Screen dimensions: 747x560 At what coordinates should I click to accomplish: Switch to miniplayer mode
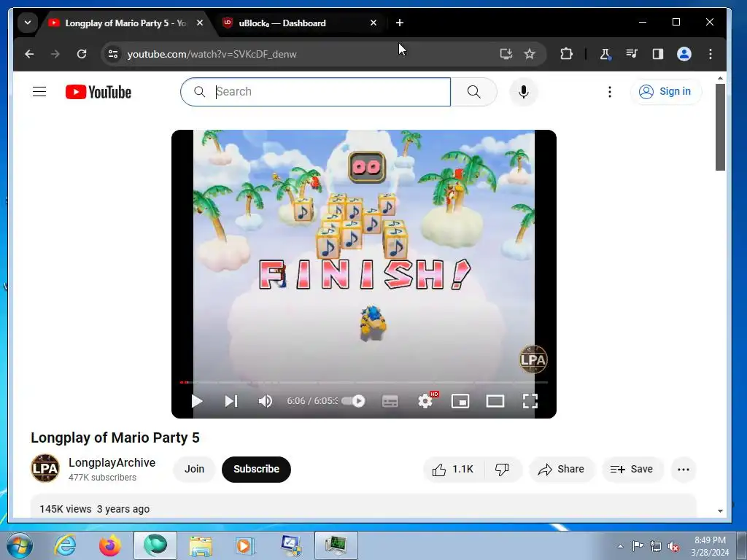point(460,401)
